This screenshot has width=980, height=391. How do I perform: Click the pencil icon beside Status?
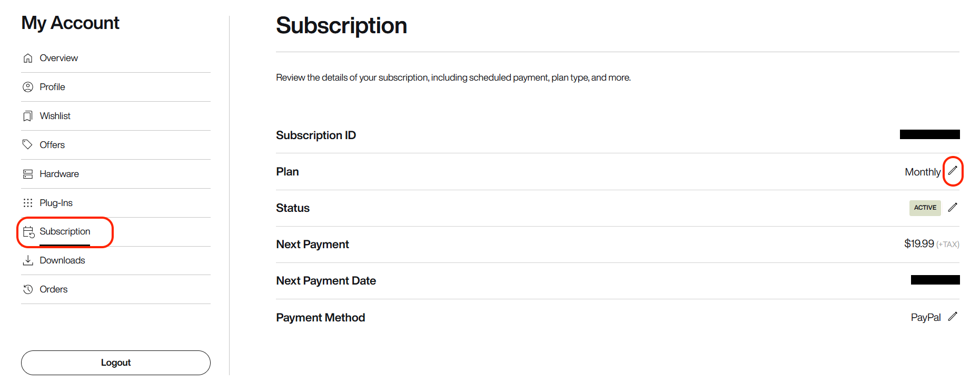coord(953,207)
